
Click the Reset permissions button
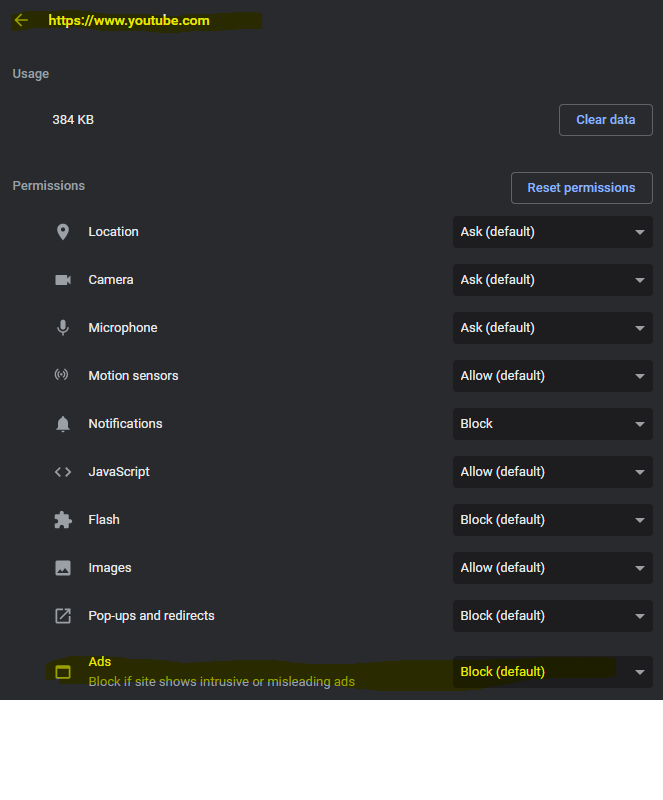point(581,188)
